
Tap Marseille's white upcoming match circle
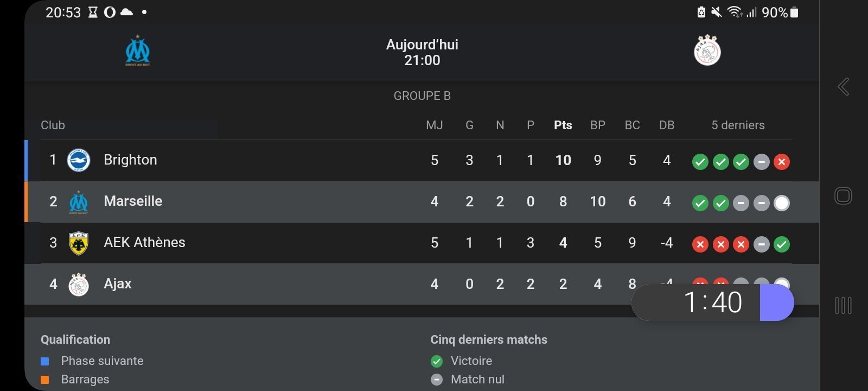point(782,203)
